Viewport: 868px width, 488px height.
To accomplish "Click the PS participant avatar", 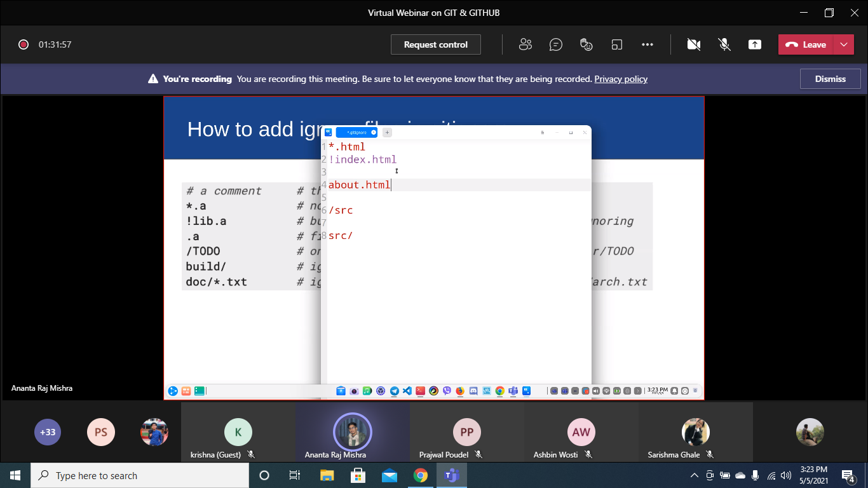I will click(x=100, y=432).
